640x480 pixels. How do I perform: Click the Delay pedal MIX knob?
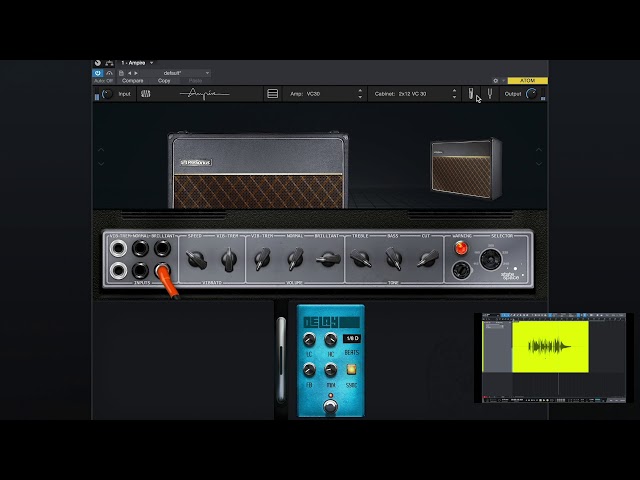click(x=330, y=370)
